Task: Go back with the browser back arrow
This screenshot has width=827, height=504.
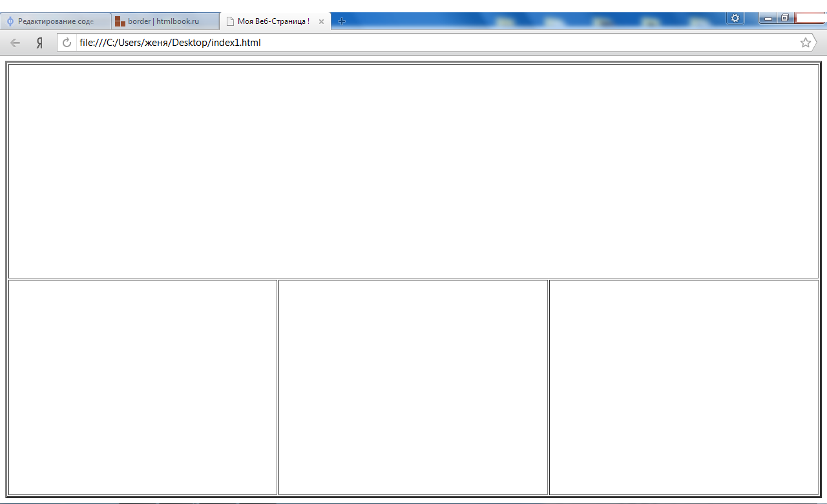Action: tap(16, 43)
